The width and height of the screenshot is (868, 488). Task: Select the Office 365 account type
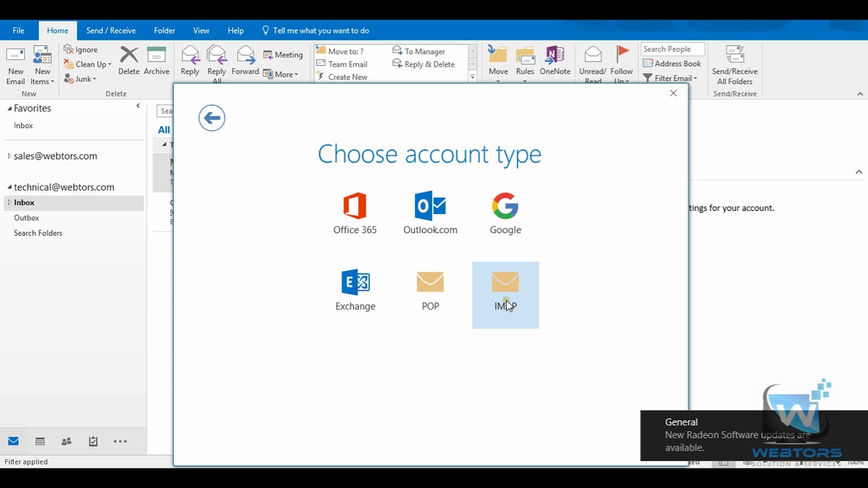355,213
